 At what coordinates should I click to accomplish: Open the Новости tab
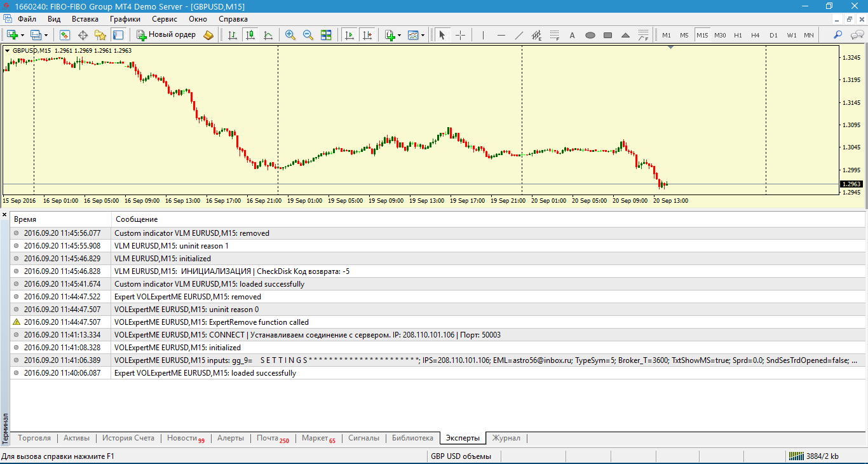point(186,438)
